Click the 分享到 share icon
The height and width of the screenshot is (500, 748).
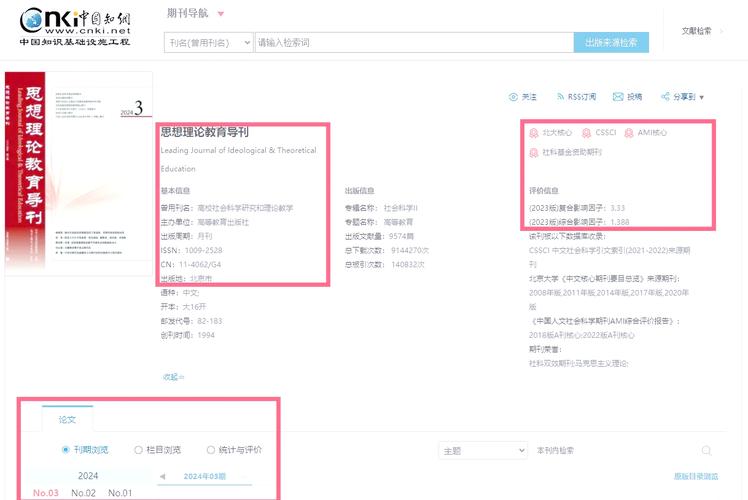(x=665, y=97)
